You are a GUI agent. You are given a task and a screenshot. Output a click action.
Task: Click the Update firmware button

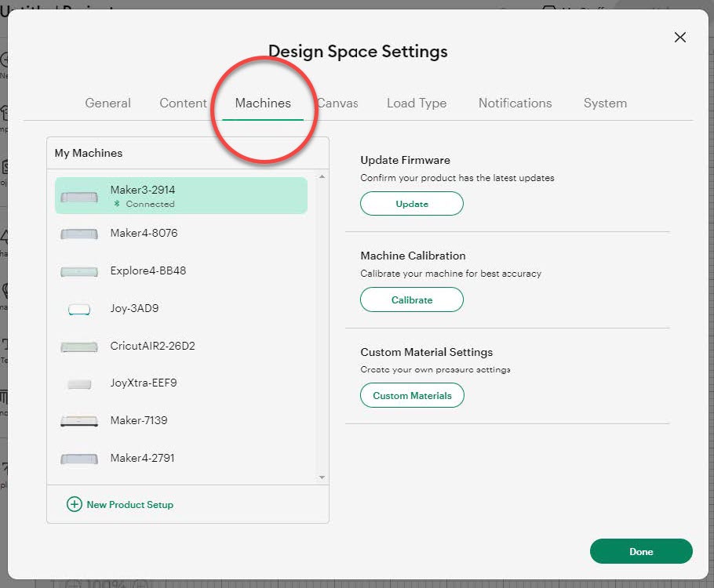coord(412,203)
